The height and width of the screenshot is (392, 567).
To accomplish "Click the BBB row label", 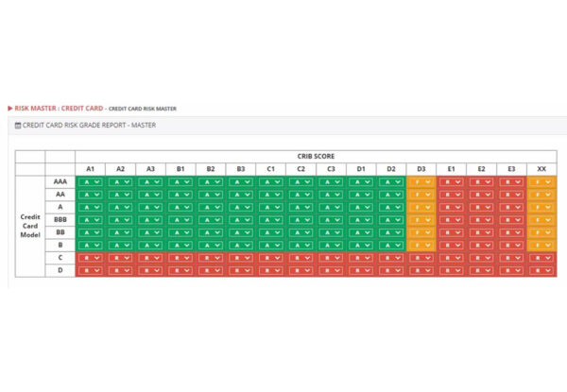I will coord(60,220).
